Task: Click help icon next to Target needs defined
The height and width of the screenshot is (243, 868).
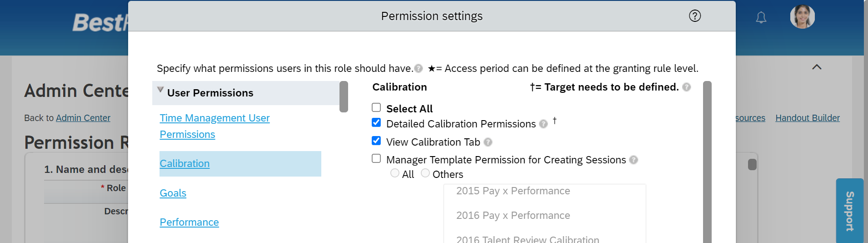Action: (x=686, y=87)
